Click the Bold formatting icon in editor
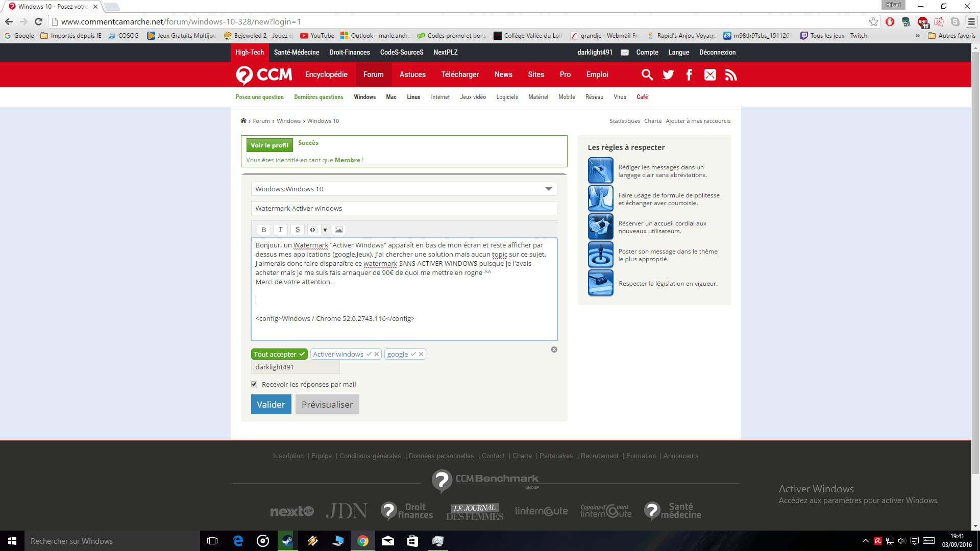980x551 pixels. click(264, 230)
